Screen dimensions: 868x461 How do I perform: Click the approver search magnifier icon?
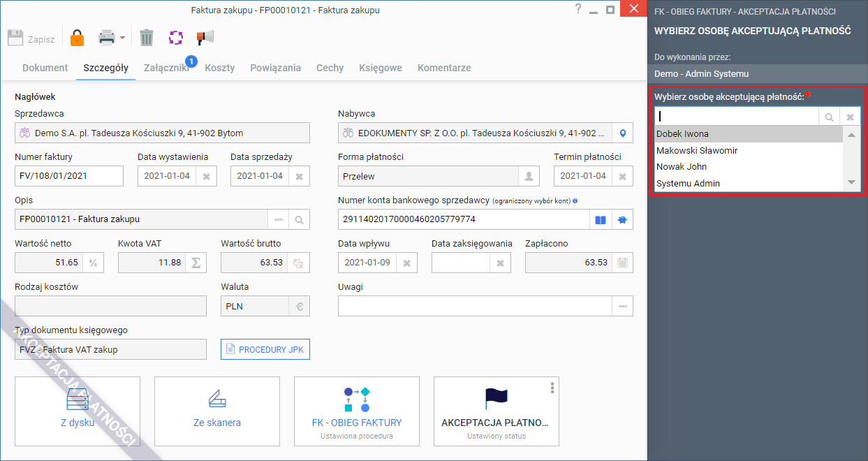point(829,117)
